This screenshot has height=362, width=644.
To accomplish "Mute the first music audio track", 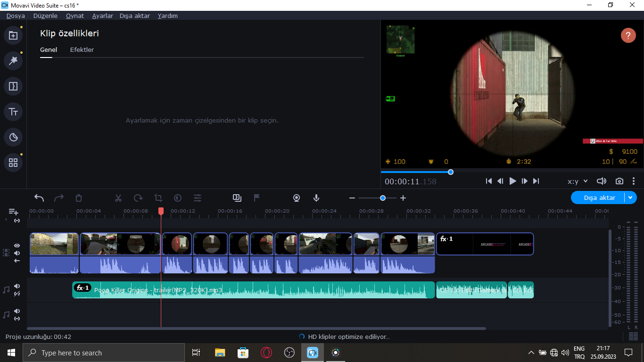I will point(17,286).
